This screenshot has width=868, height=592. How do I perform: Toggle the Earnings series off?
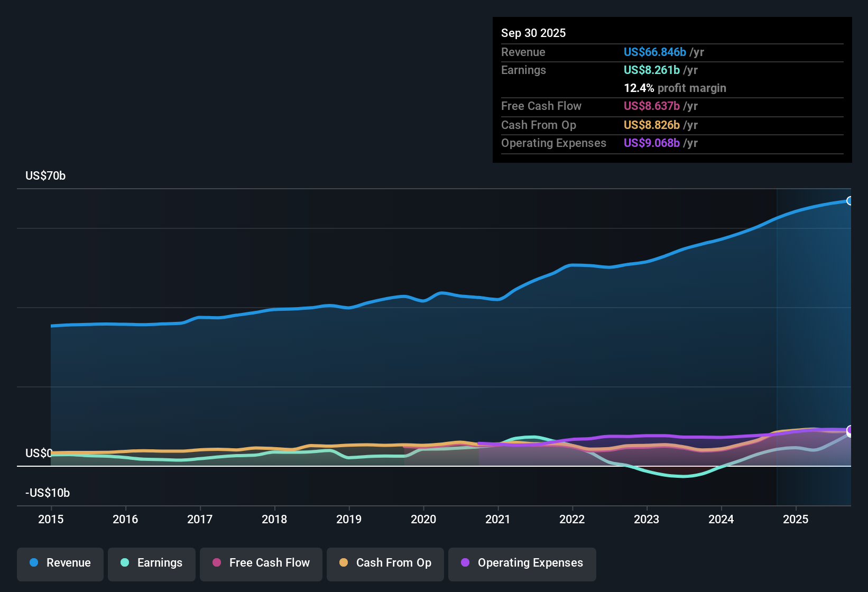click(x=152, y=563)
